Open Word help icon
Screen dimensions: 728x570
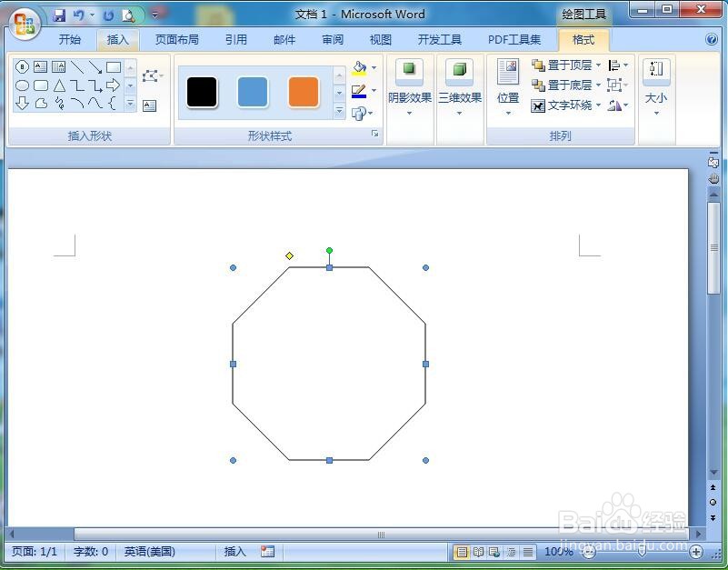[712, 39]
